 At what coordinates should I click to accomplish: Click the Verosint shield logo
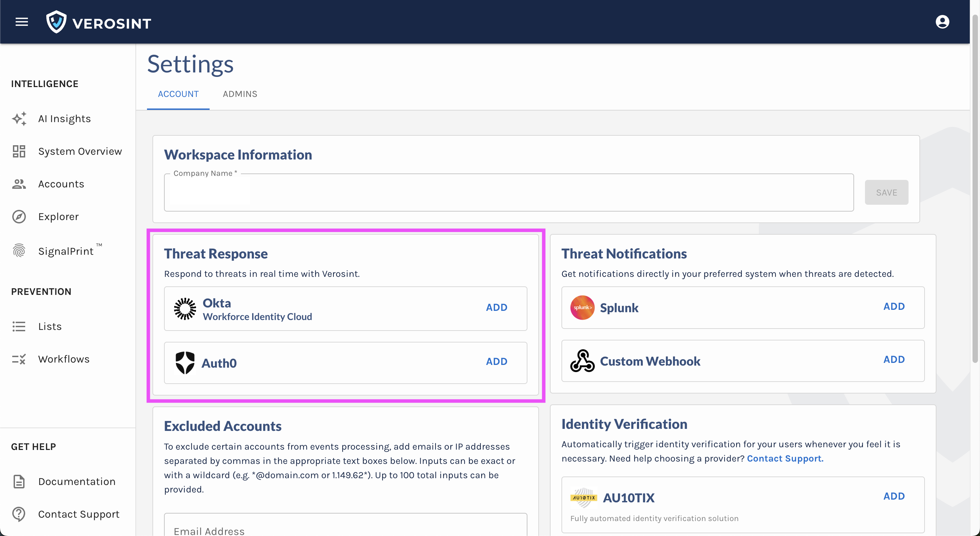pyautogui.click(x=56, y=22)
